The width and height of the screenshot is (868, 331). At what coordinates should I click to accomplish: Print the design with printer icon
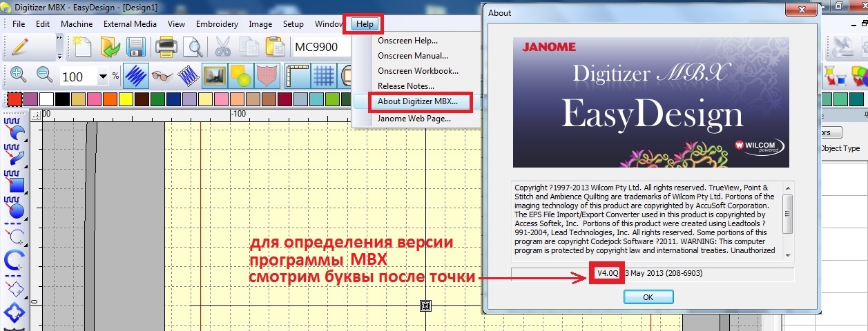166,48
